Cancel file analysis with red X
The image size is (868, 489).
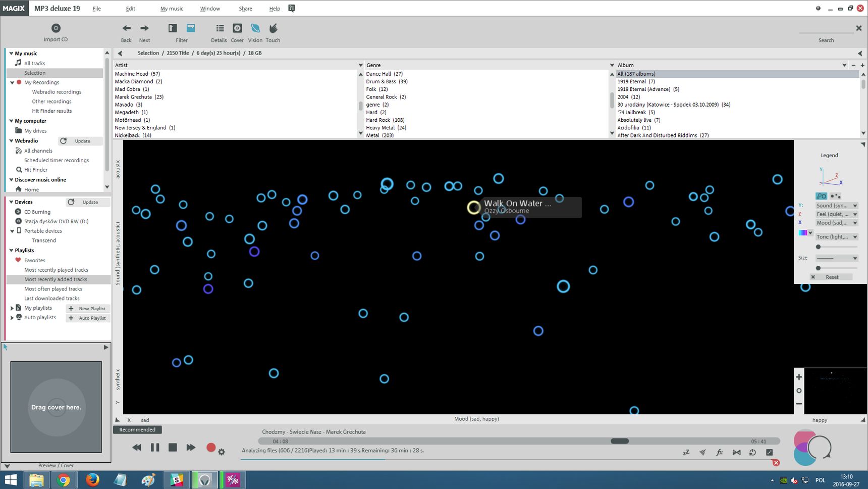[x=776, y=463]
